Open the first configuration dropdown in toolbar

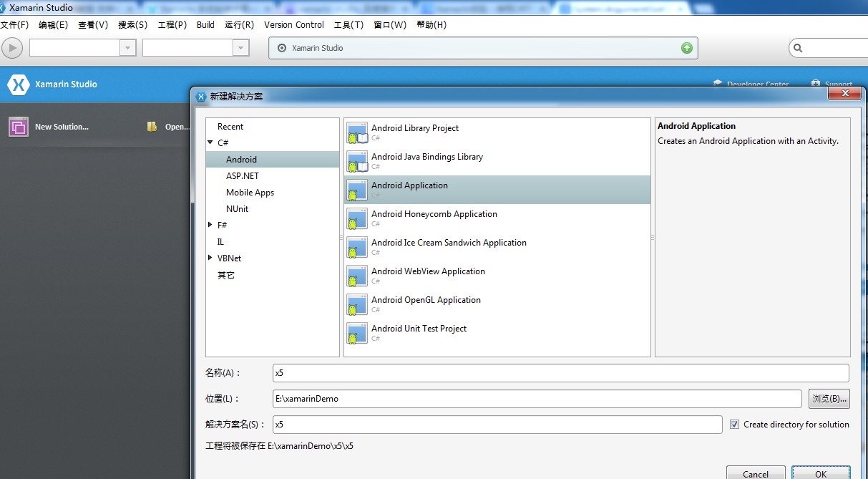pyautogui.click(x=127, y=48)
